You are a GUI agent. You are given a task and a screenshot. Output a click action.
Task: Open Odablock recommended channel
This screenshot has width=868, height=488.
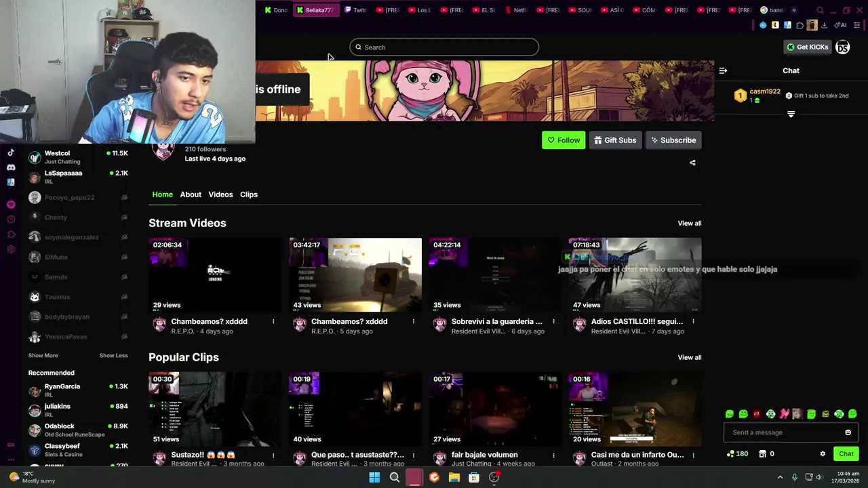78,430
